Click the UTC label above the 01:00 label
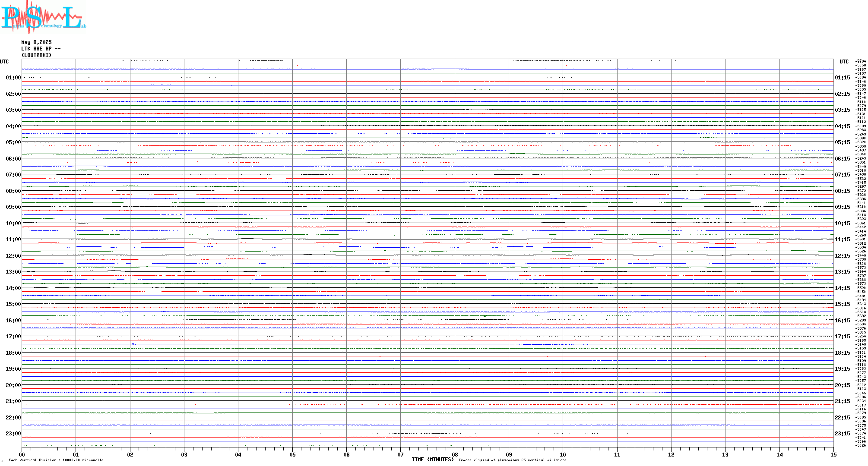This screenshot has height=466, width=868. 4,62
